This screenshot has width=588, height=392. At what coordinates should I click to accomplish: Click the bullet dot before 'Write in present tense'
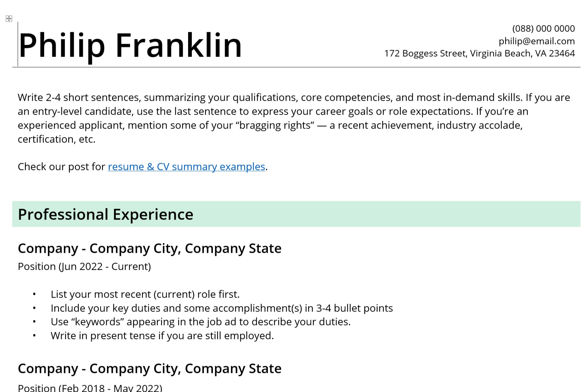point(34,336)
